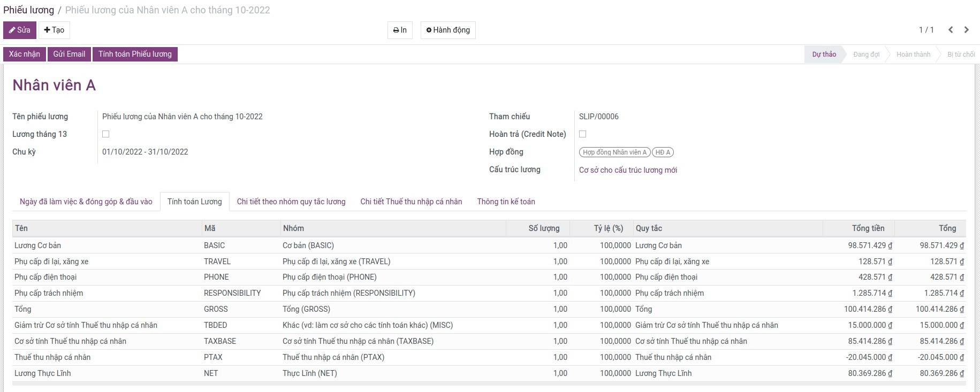The height and width of the screenshot is (392, 980).
Task: Click the Tạo plus button
Action: tap(54, 30)
